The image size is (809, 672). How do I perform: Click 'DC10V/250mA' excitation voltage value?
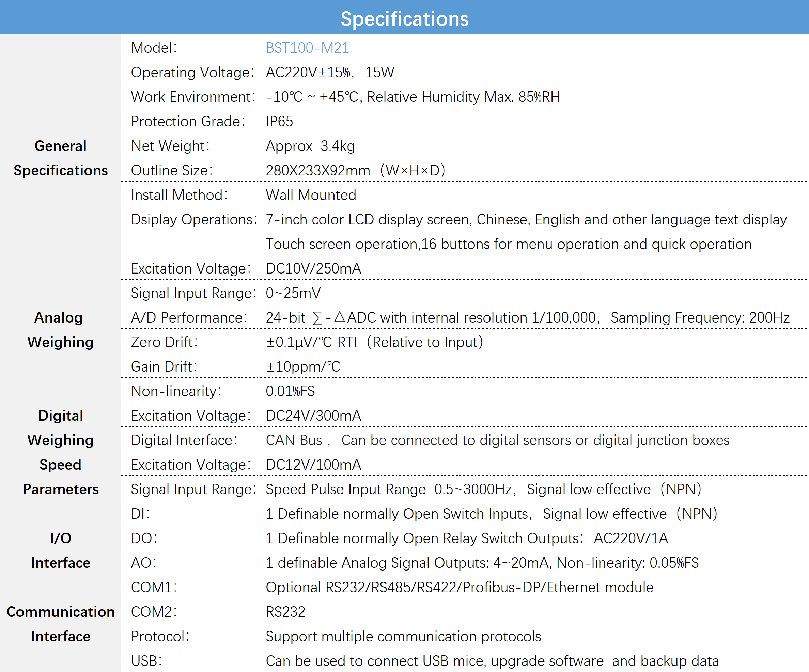point(314,268)
